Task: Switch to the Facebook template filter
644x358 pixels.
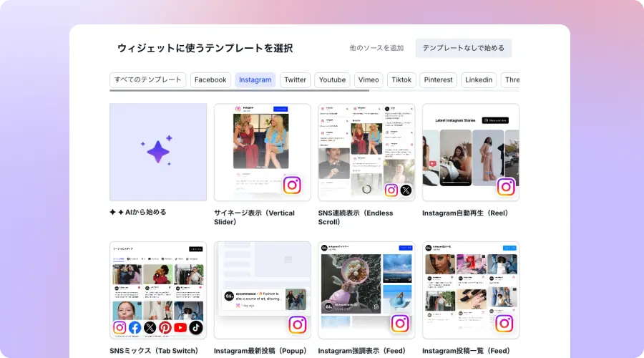Action: (210, 79)
